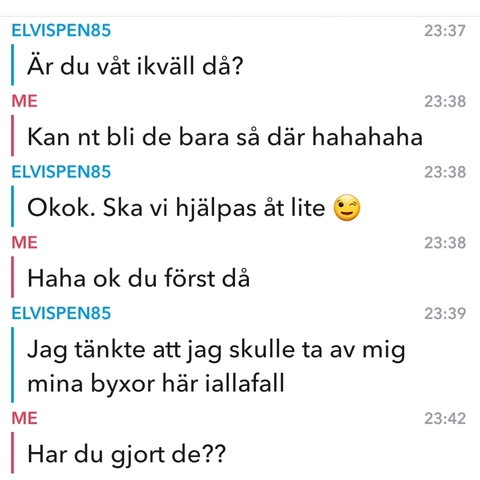The width and height of the screenshot is (480, 480).
Task: Select the message starting 'Jag tänkte att jag'
Action: (216, 366)
